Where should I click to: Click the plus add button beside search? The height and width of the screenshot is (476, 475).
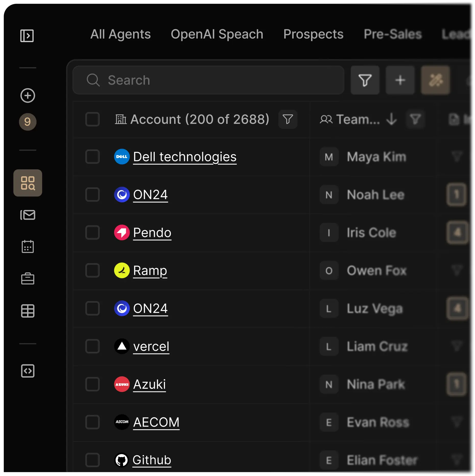400,80
